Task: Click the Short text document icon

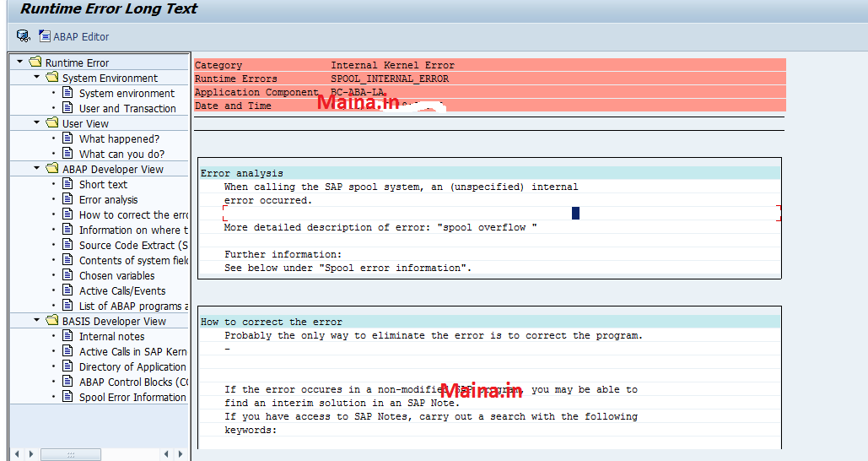Action: click(x=67, y=183)
